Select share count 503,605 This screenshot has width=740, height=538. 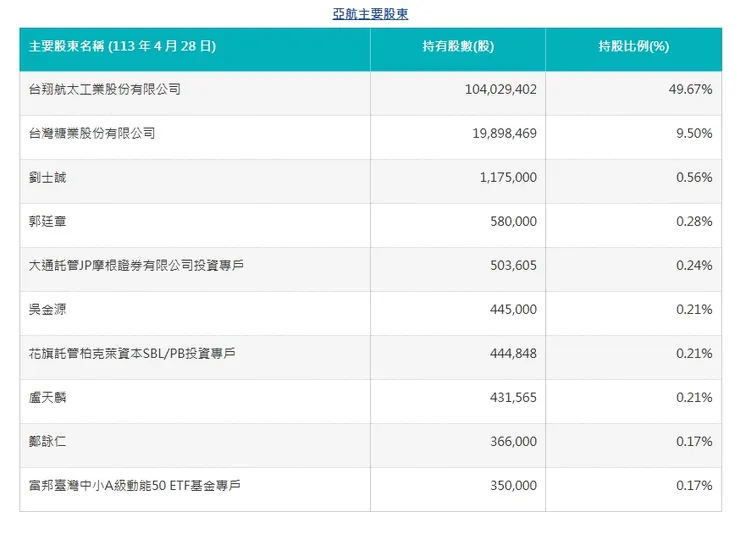click(x=513, y=265)
